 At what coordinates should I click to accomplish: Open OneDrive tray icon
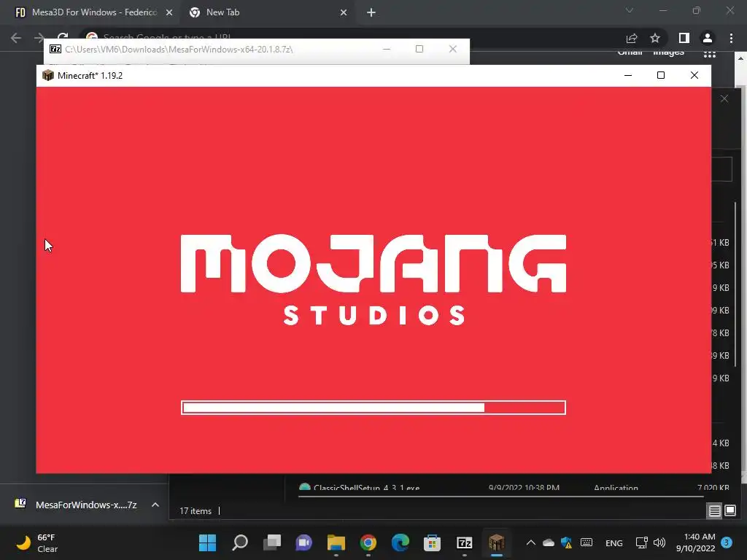tap(549, 542)
